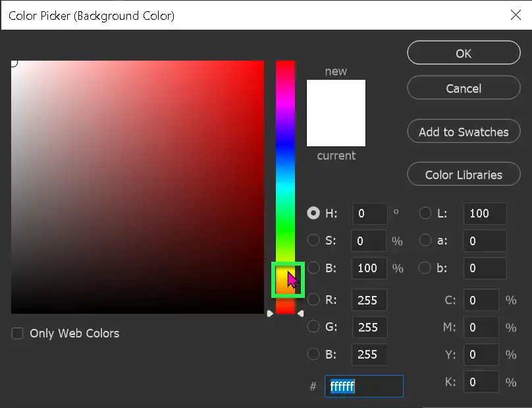Cancel the color selection
This screenshot has width=532, height=408.
coord(464,88)
